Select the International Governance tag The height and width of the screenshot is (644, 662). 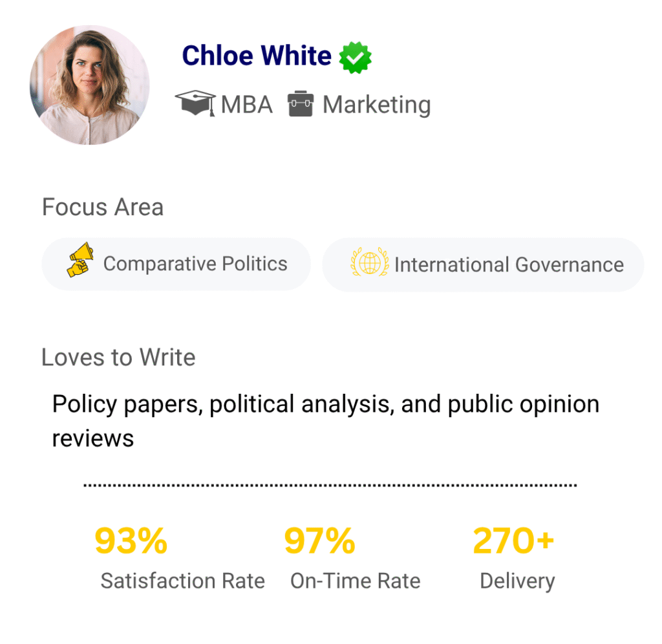[x=483, y=264]
